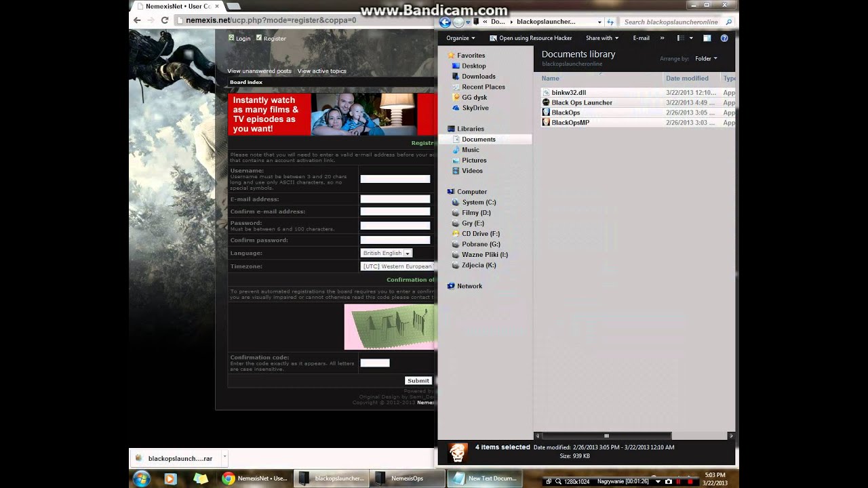Submit the registration form
Viewport: 868px width, 488px height.
[x=418, y=380]
